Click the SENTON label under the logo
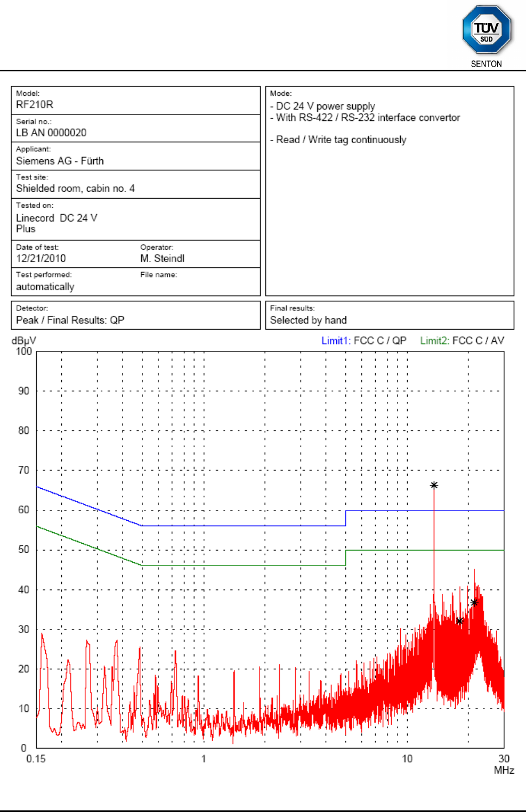 point(486,64)
